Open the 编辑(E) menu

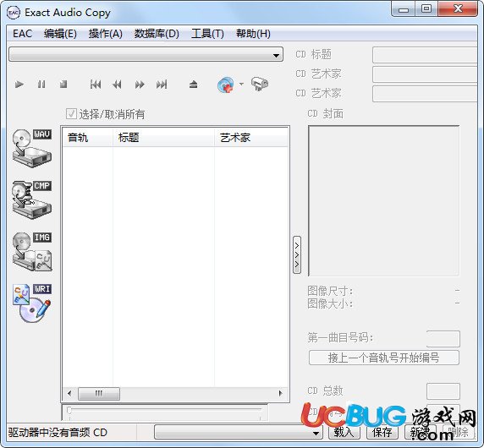(x=60, y=33)
